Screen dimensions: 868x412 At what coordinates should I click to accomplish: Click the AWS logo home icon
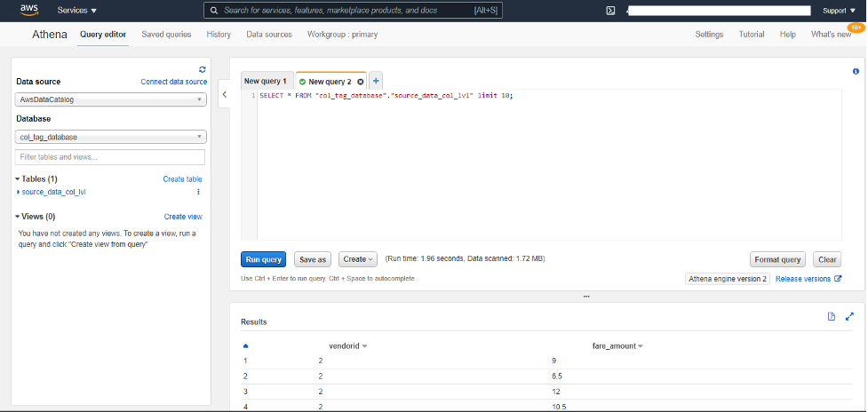tap(28, 10)
